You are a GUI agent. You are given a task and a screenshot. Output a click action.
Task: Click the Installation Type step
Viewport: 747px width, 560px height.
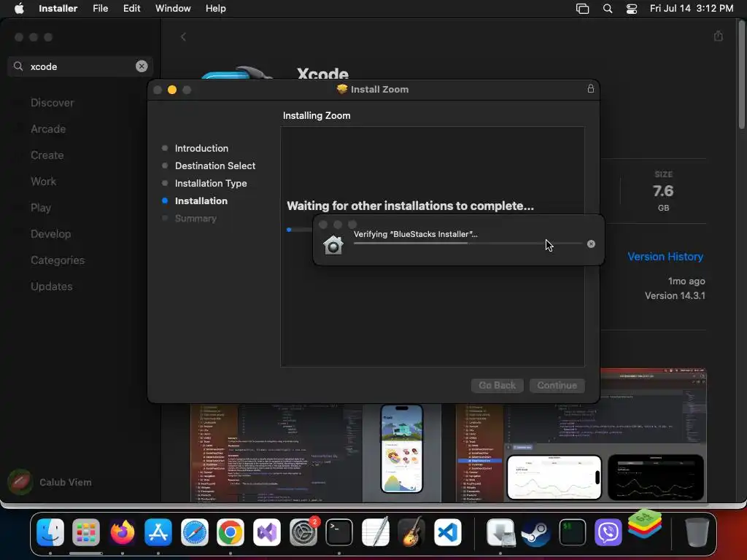pyautogui.click(x=211, y=183)
